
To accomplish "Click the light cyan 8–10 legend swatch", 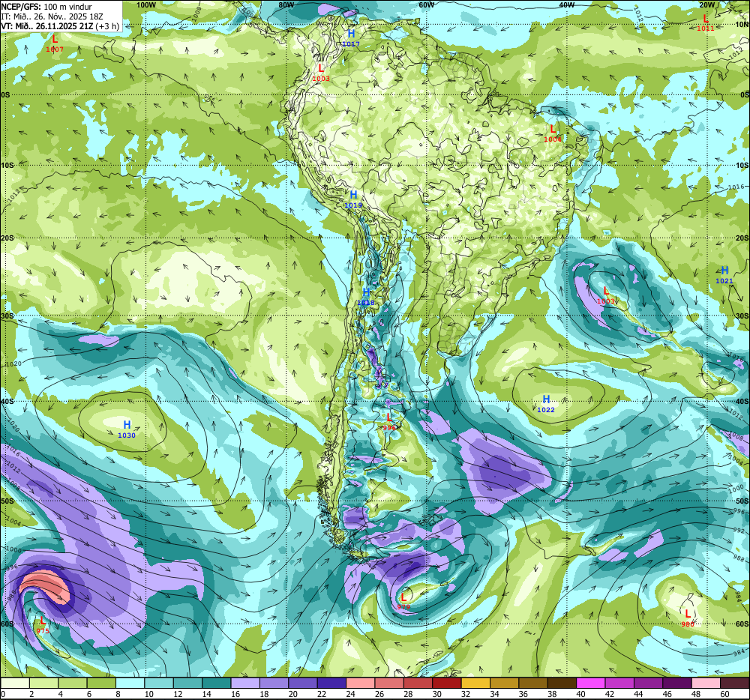I will click(x=130, y=683).
